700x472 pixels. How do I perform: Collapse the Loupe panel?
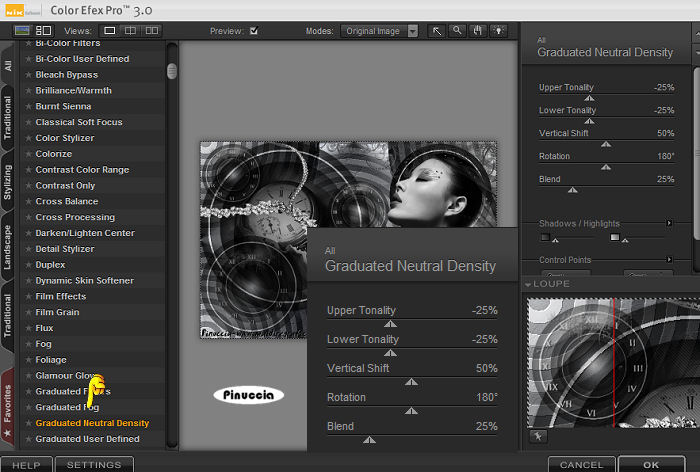(529, 284)
